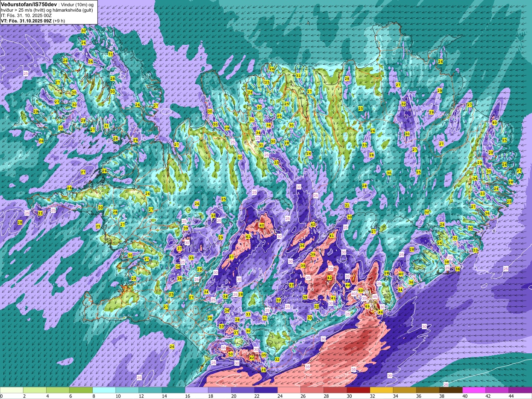Select the yellow "44" gust label on map
Viewport: 532px width, 399px height.
coord(347,285)
